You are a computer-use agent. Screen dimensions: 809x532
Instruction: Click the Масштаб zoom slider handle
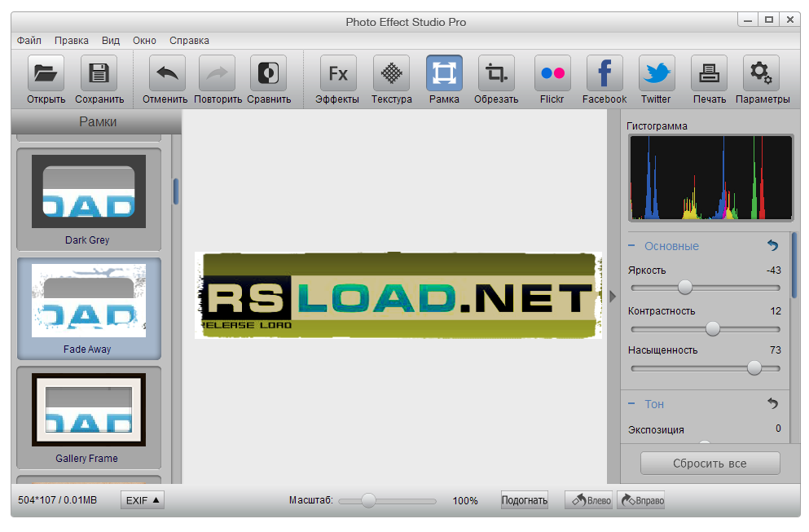coord(368,500)
